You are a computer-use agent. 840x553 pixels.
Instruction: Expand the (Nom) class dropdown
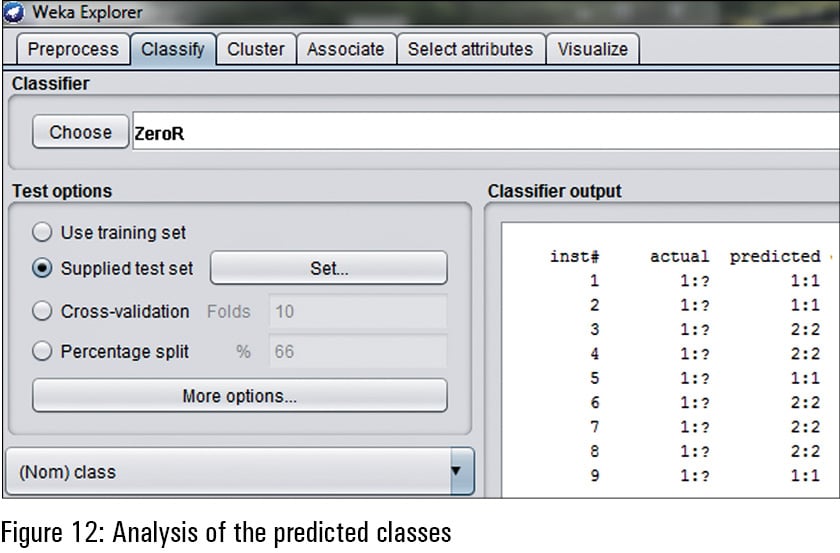[228, 471]
